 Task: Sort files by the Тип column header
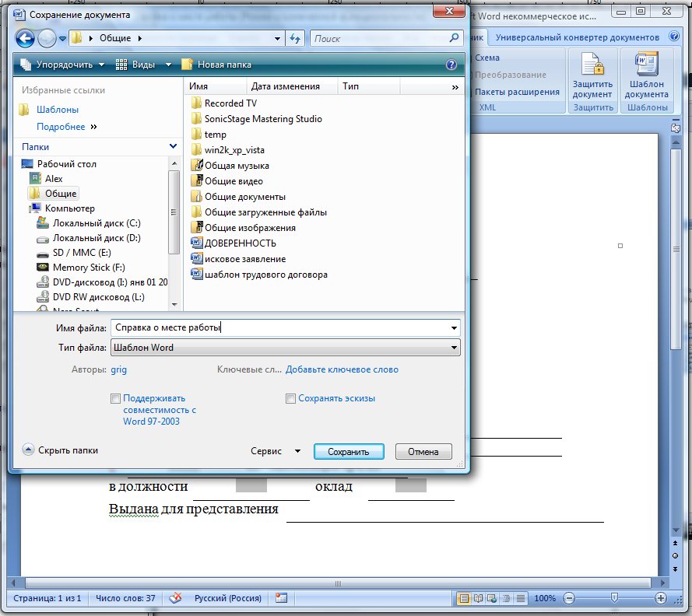[x=369, y=86]
